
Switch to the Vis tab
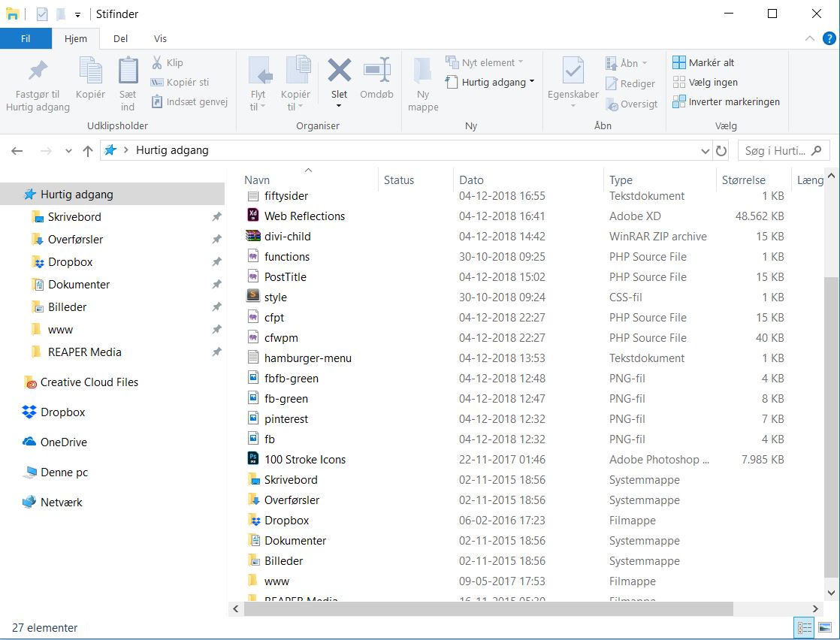click(160, 38)
